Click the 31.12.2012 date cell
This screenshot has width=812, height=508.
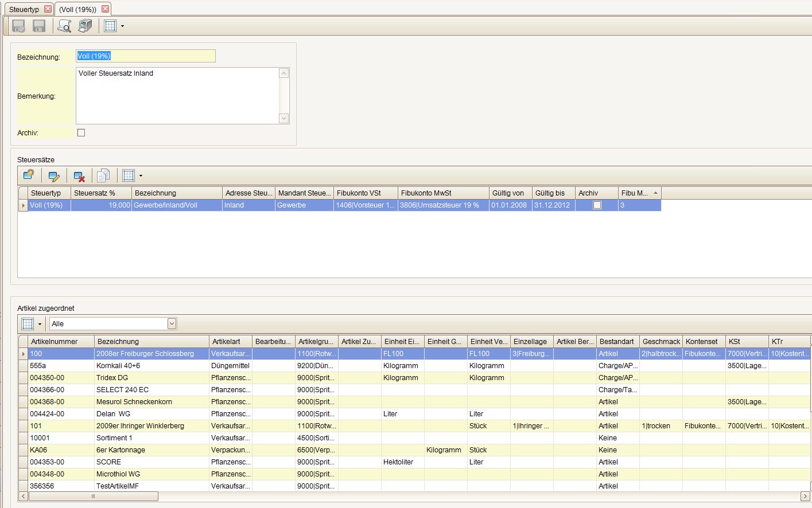click(x=554, y=205)
